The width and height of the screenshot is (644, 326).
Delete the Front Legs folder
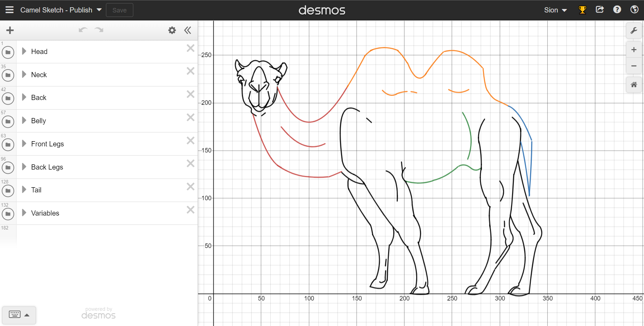[x=190, y=141]
